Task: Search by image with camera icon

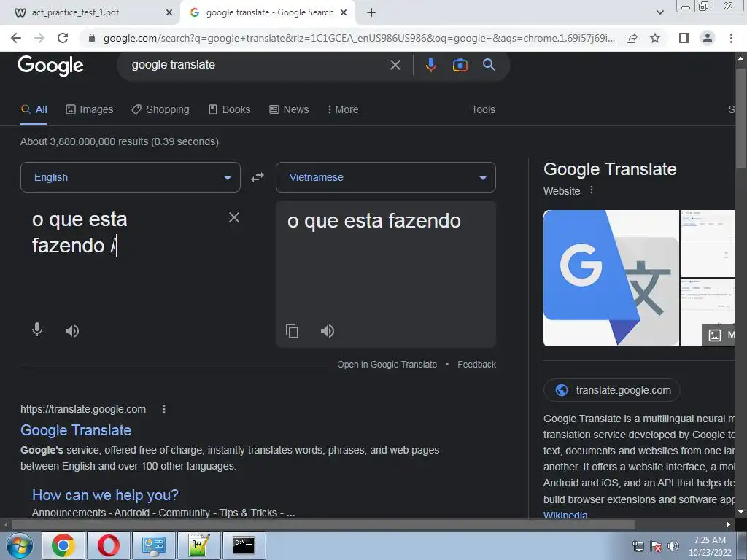Action: pos(460,65)
